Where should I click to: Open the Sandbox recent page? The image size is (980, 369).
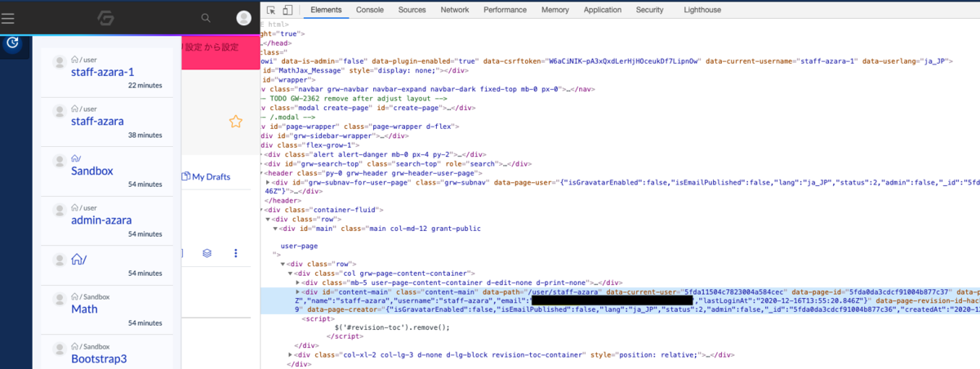point(92,171)
